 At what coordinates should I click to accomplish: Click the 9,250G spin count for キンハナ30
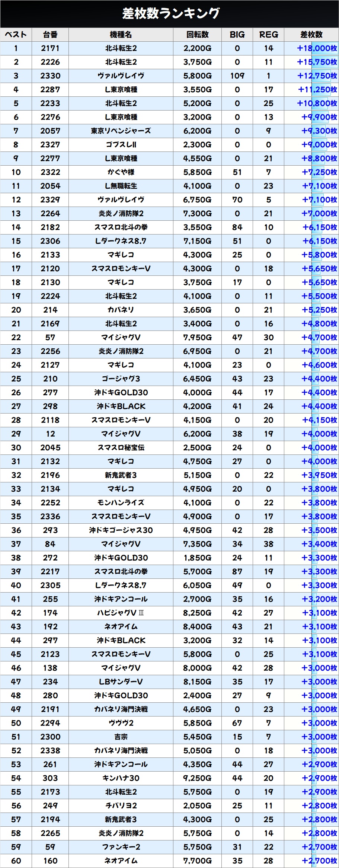pyautogui.click(x=197, y=778)
